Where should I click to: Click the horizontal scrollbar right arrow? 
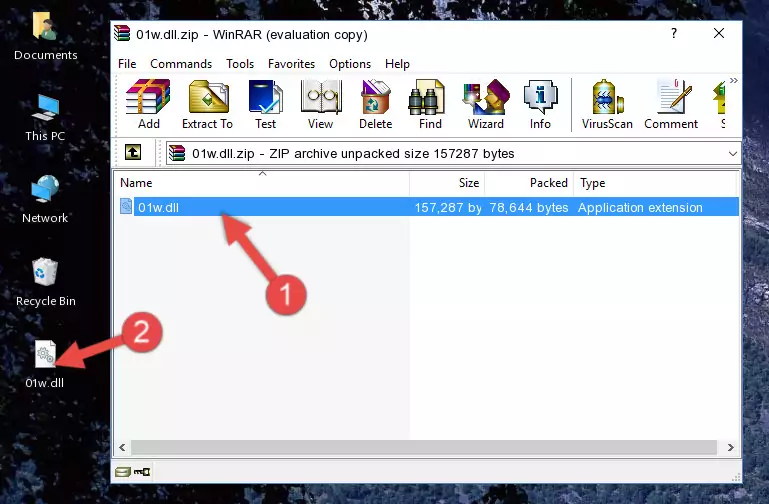pyautogui.click(x=730, y=447)
